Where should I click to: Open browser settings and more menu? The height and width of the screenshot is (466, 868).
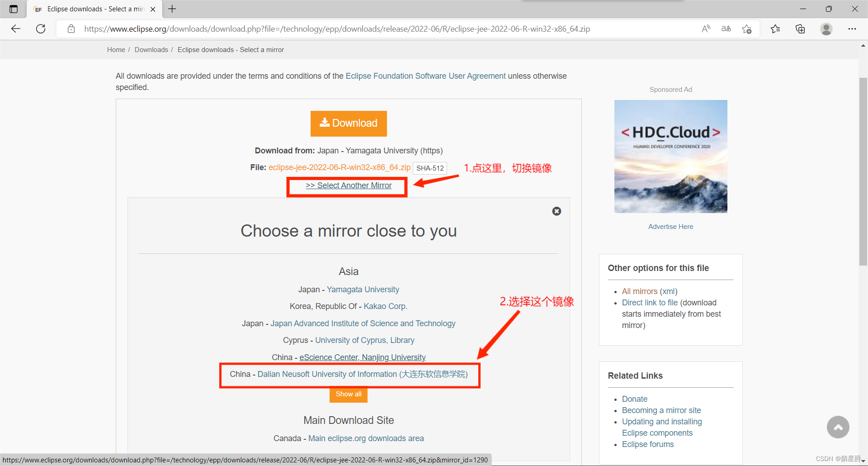[852, 29]
